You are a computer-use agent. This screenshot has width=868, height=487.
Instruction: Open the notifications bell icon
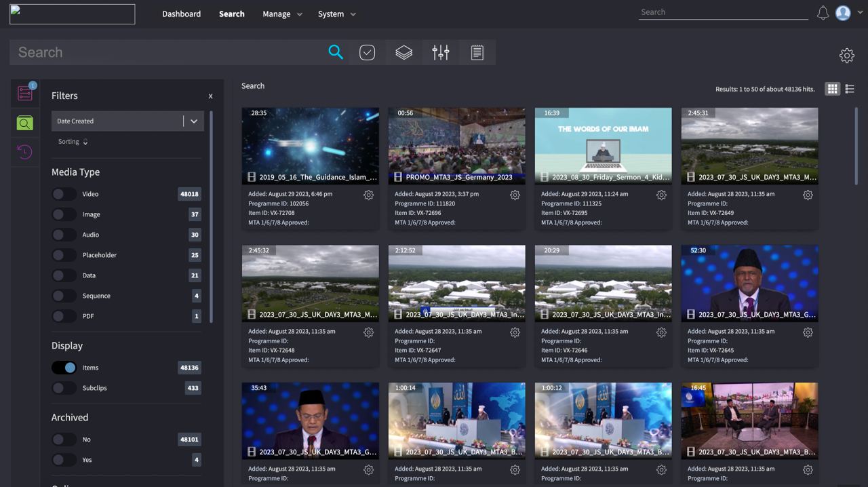point(823,13)
